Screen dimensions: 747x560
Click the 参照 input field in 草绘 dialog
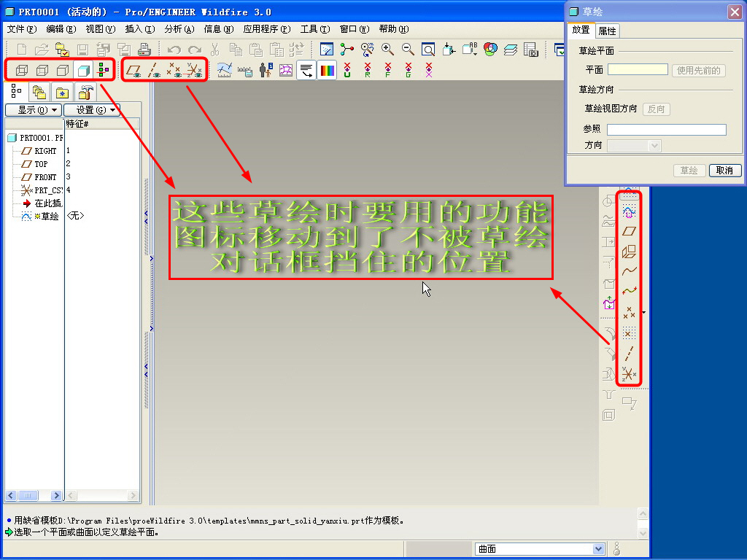point(667,129)
